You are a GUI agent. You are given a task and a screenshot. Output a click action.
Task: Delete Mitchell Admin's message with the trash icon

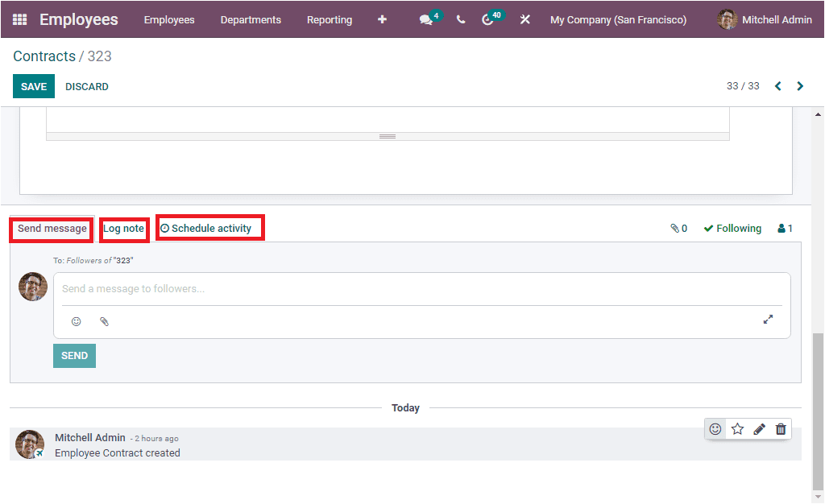coord(780,428)
